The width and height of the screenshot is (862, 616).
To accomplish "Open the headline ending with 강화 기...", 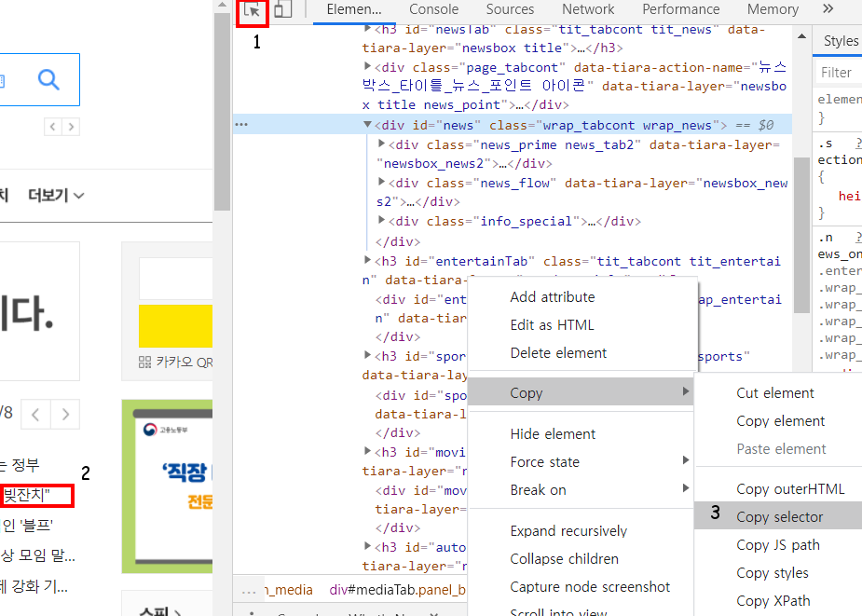I will pyautogui.click(x=34, y=586).
